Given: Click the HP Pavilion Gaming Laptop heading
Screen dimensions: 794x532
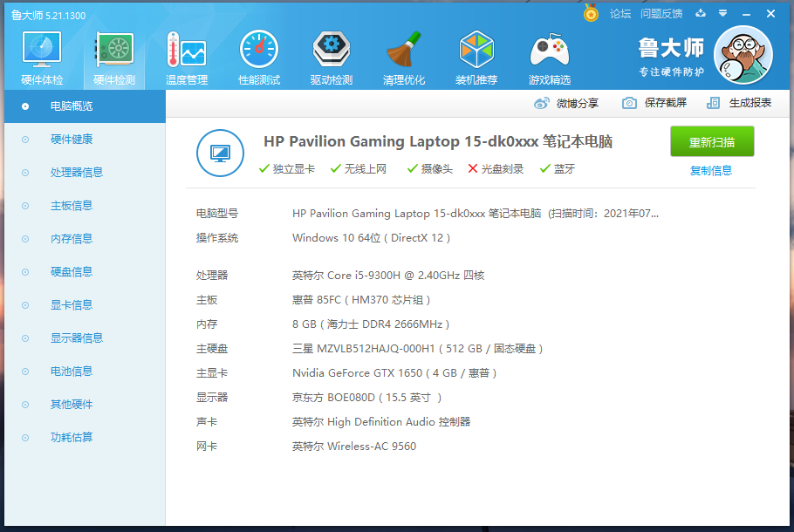Looking at the screenshot, I should tap(438, 142).
